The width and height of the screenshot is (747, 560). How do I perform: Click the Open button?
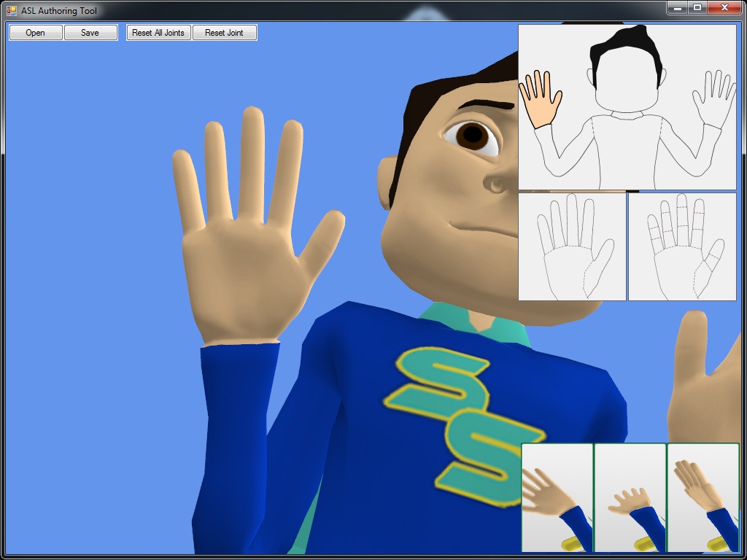35,33
